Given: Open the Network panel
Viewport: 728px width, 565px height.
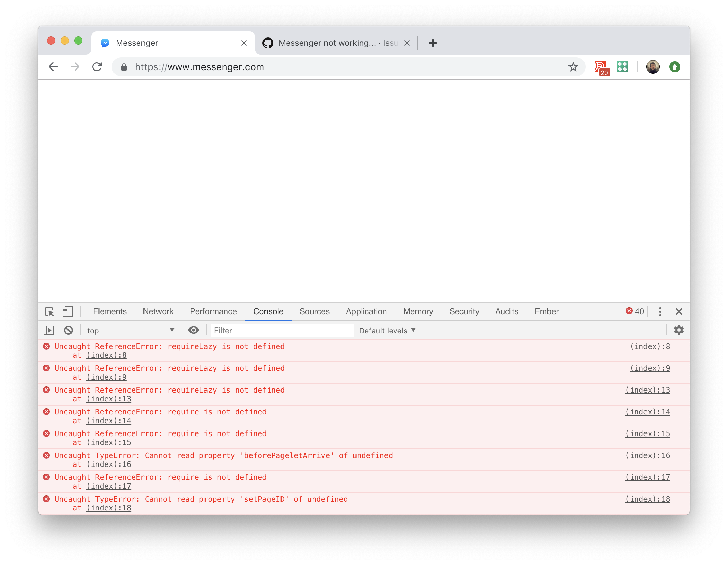Looking at the screenshot, I should (x=158, y=311).
